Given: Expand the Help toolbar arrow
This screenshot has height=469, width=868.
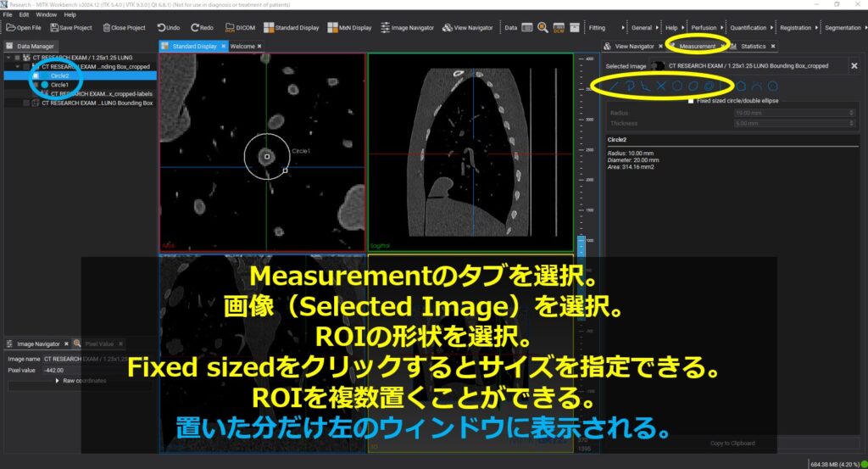Looking at the screenshot, I should click(x=682, y=27).
